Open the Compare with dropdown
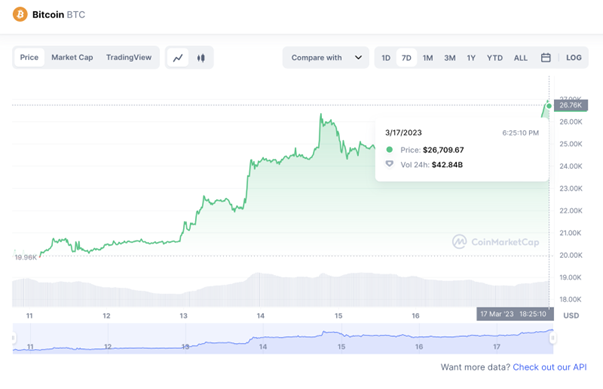 326,58
